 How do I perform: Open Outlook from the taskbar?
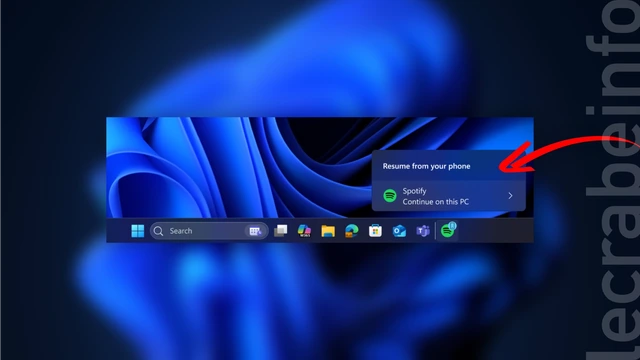coord(399,231)
